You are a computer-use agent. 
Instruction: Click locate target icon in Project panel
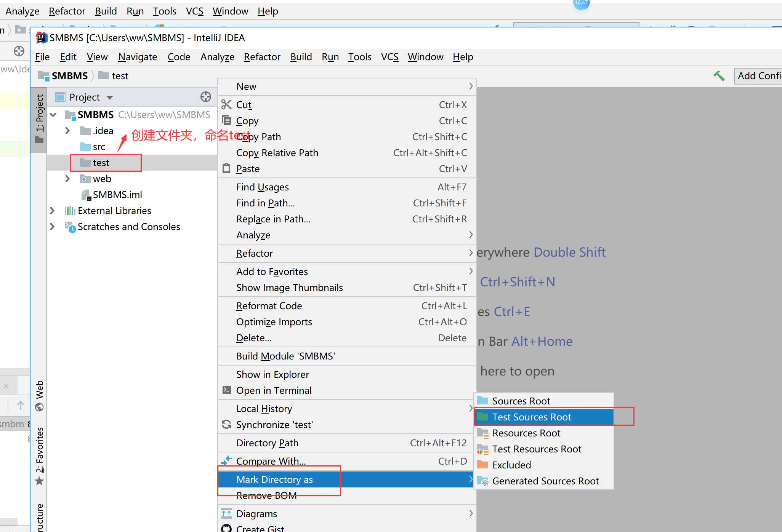click(x=206, y=97)
